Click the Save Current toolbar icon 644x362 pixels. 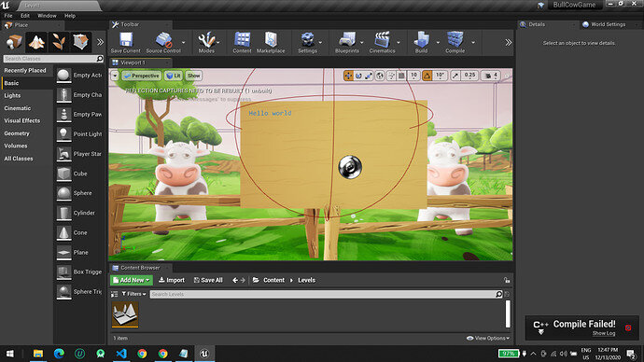(126, 43)
